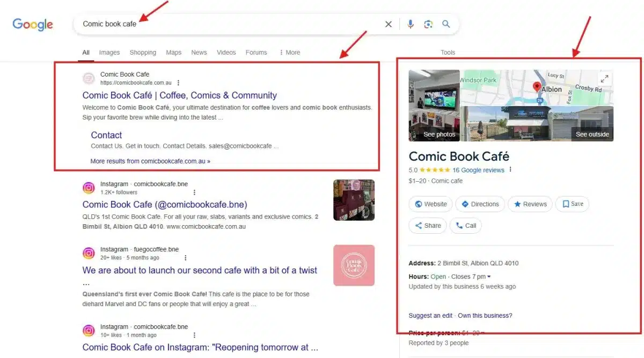
Task: Click Instagram icon beside Reopening tomorrow result
Action: pos(89,331)
